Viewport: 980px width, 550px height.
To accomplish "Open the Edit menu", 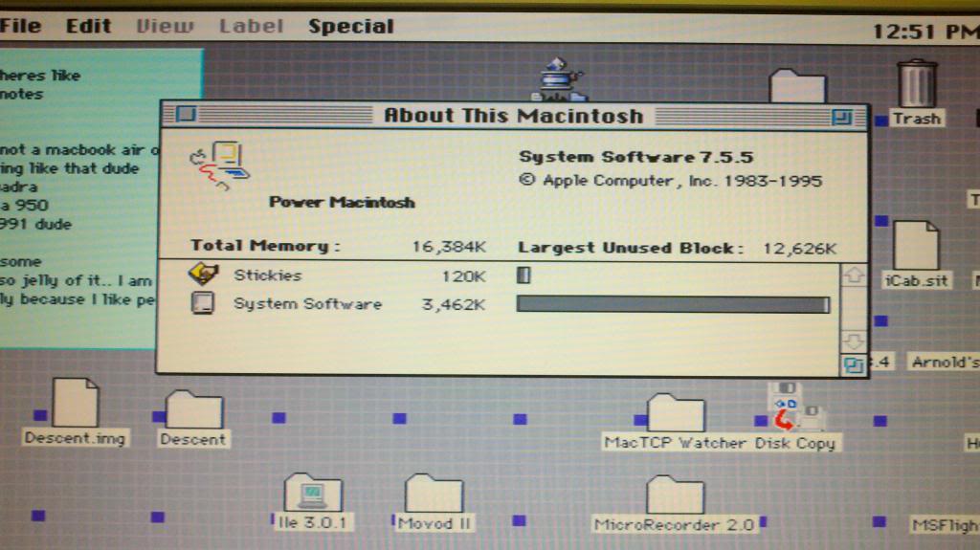I will (88, 26).
